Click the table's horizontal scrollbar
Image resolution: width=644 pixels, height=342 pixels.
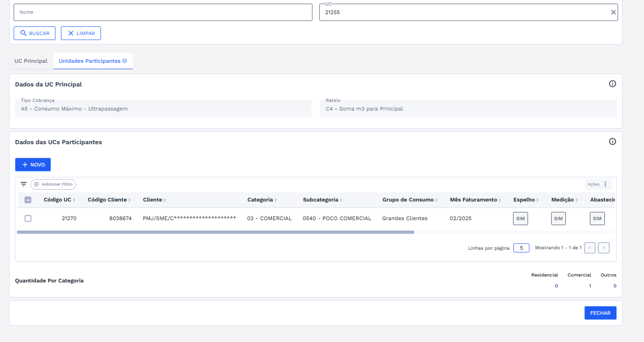(215, 232)
